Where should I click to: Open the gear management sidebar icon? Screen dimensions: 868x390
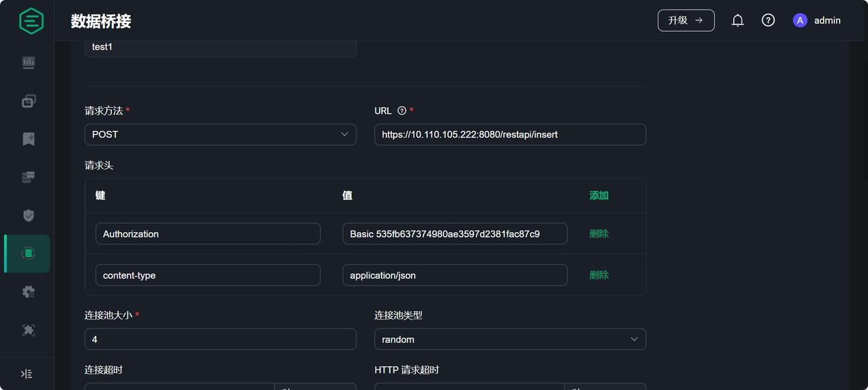point(28,292)
